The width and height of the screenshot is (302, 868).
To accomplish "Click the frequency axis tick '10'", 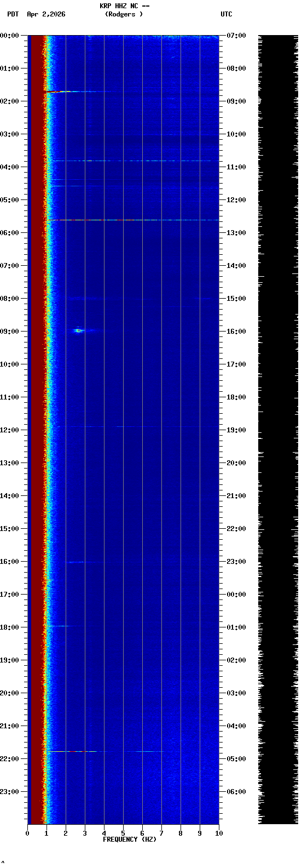I will tap(219, 833).
